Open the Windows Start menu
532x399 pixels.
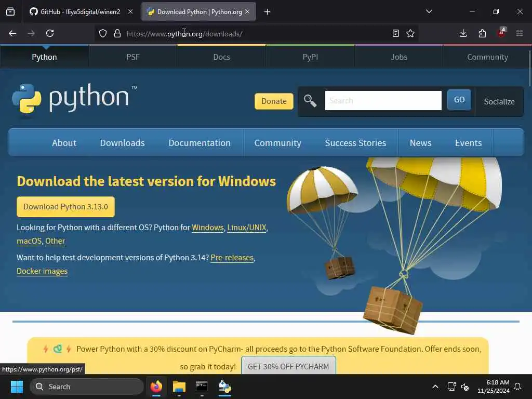click(x=17, y=387)
